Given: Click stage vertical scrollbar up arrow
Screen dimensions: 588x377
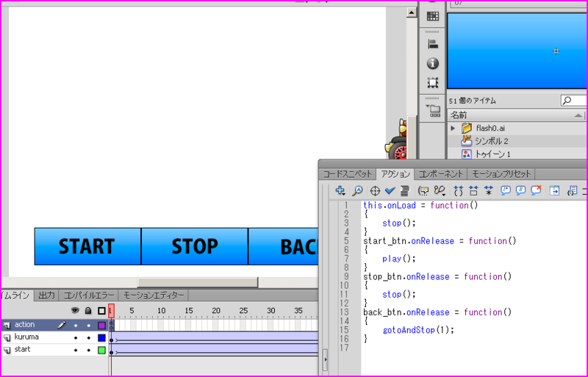Looking at the screenshot, I should (x=412, y=12).
